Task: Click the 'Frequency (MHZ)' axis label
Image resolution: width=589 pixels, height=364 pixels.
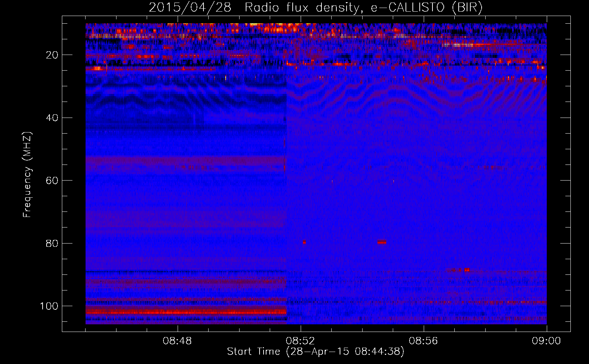Action: click(x=27, y=175)
